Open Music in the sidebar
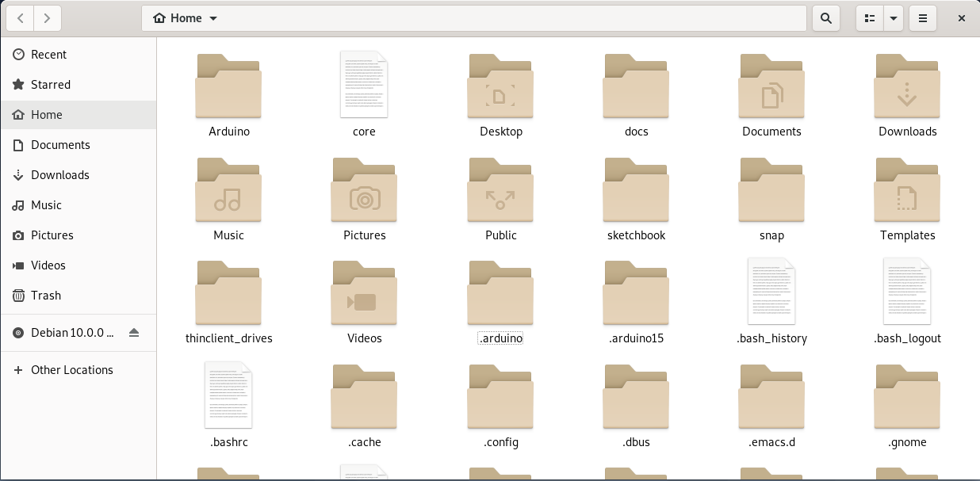This screenshot has width=980, height=481. (78, 205)
